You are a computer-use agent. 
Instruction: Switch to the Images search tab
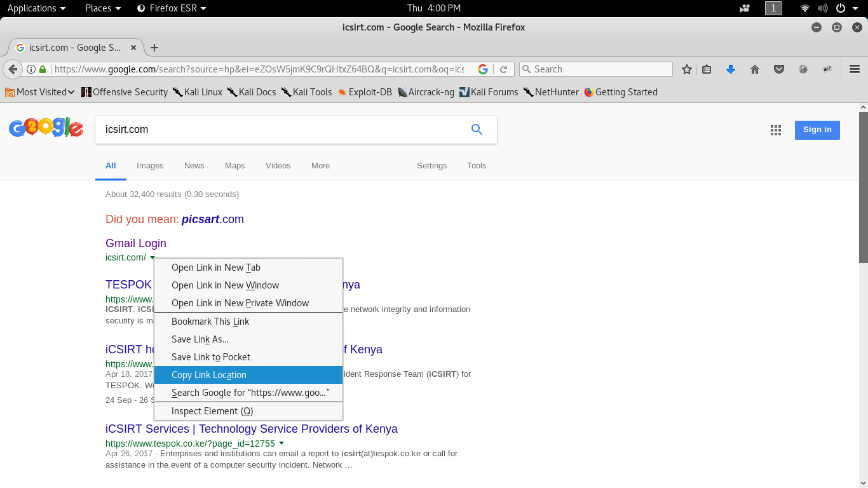[150, 166]
